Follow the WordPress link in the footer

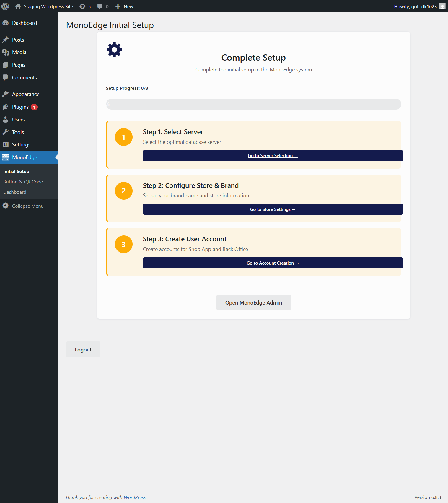pos(135,497)
